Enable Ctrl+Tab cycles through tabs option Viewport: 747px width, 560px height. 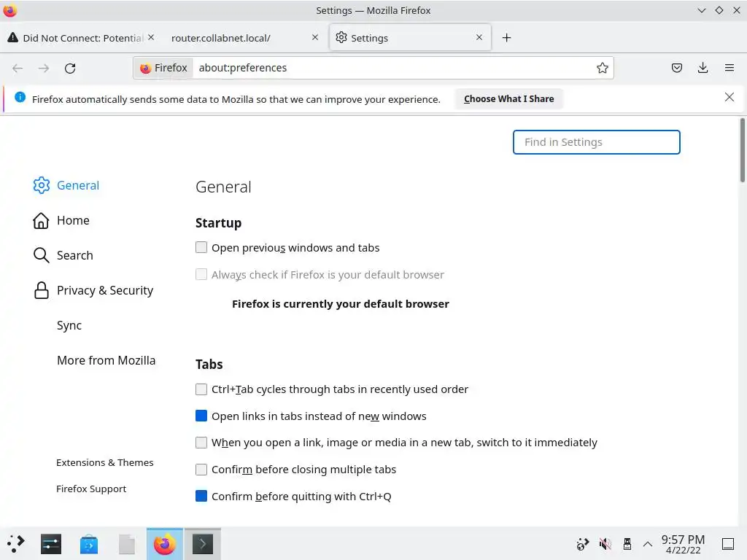point(201,389)
